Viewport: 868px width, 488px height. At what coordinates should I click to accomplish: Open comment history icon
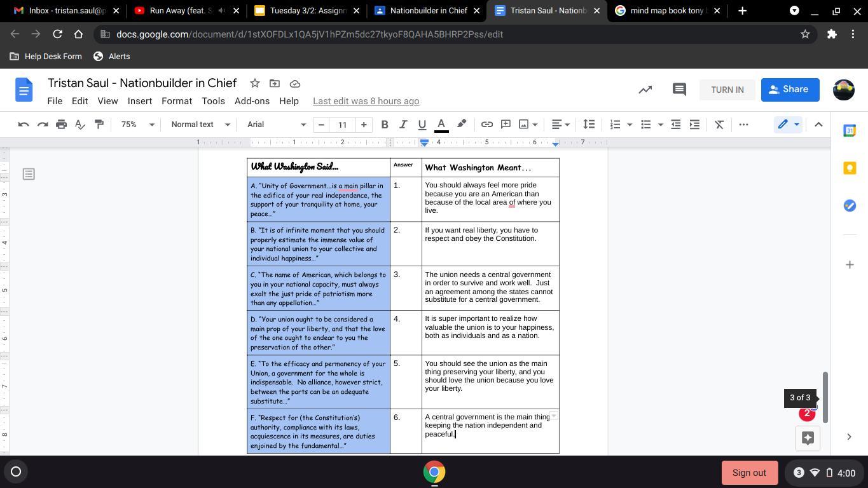click(x=679, y=90)
